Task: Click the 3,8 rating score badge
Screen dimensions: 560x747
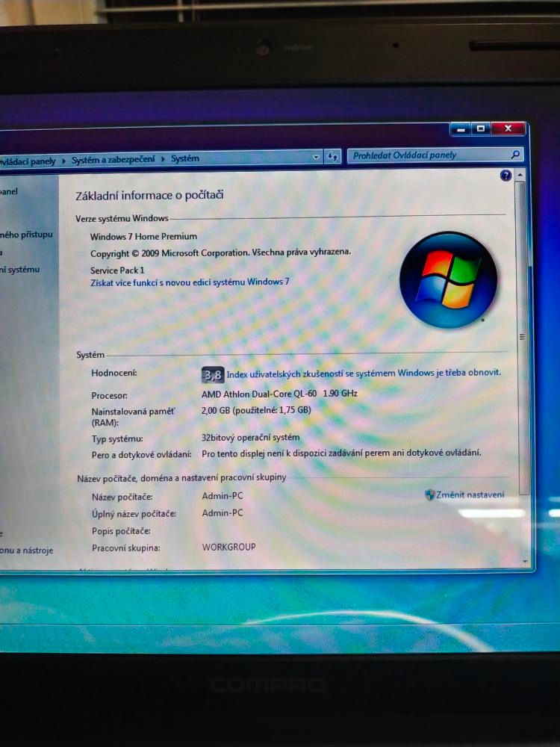Action: tap(212, 376)
